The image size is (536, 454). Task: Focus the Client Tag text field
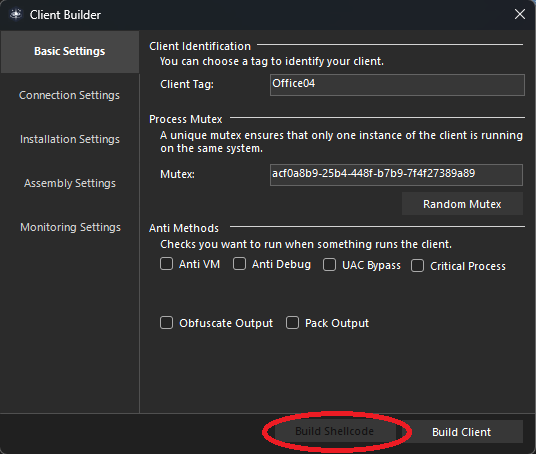[397, 85]
